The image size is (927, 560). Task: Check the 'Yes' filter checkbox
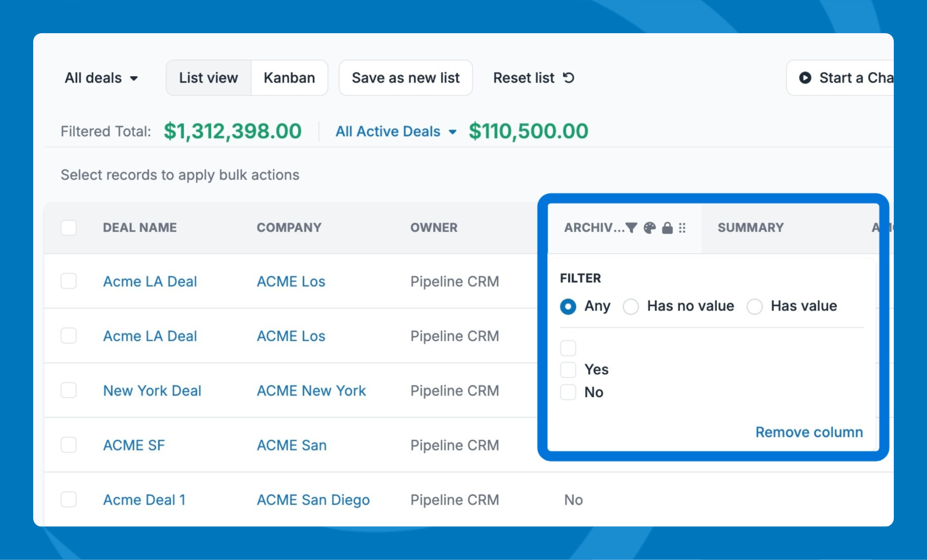point(568,370)
